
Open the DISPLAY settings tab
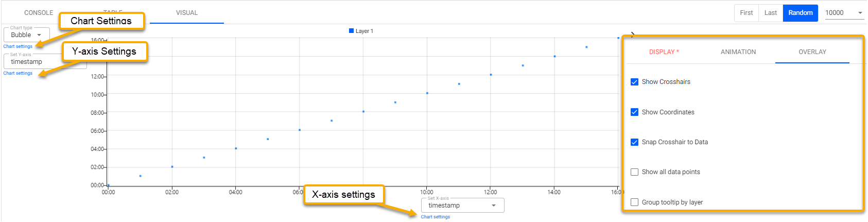pyautogui.click(x=664, y=52)
